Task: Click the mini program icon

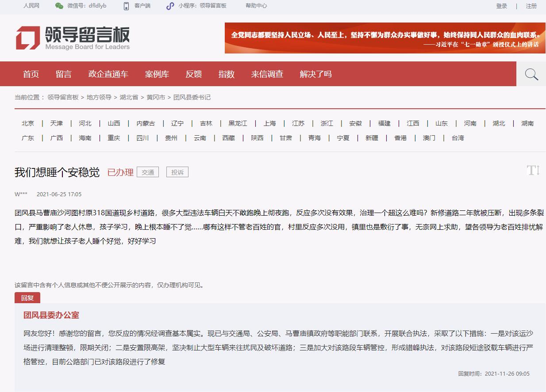Action: 170,6
